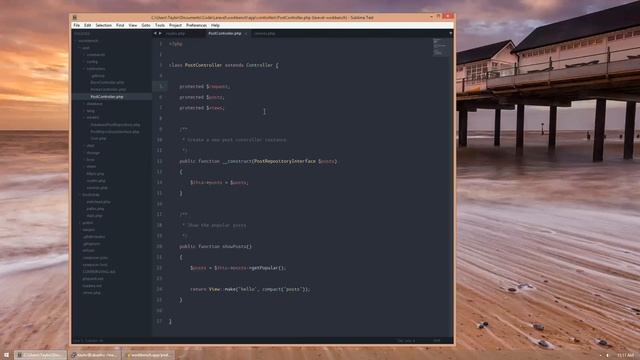The height and width of the screenshot is (360, 640).
Task: Open the Tab Size status bar setting
Action: click(406, 340)
